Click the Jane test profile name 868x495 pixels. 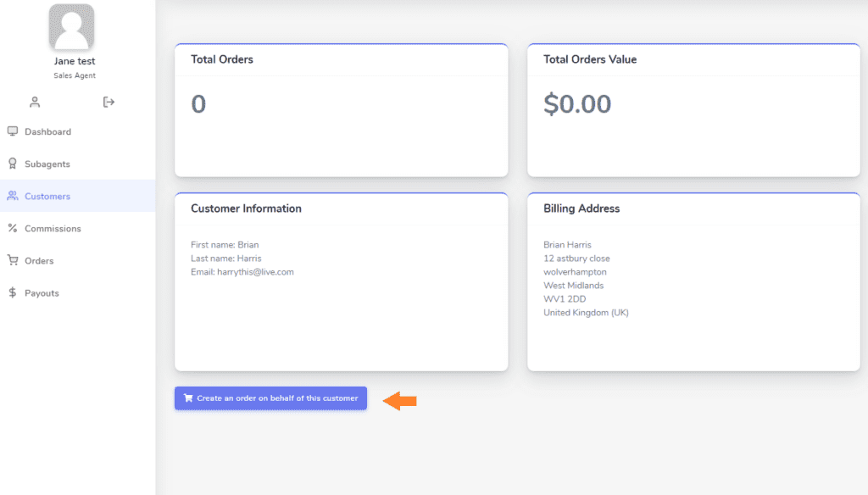click(75, 62)
